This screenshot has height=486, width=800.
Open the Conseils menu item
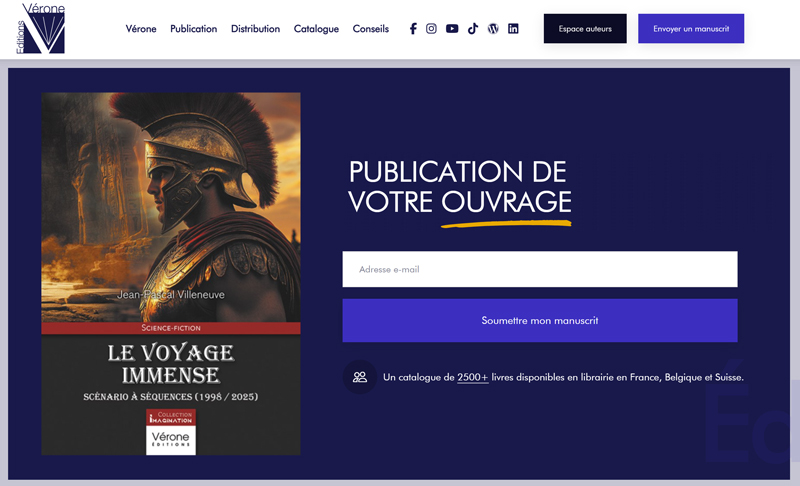pos(370,29)
